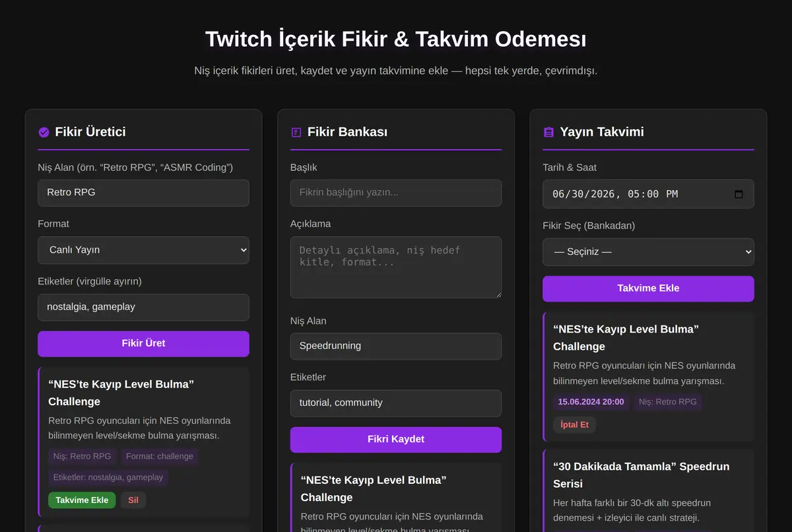Screen dimensions: 792x532
Task: Click the Fikir Bankası panel heading
Action: 347,132
